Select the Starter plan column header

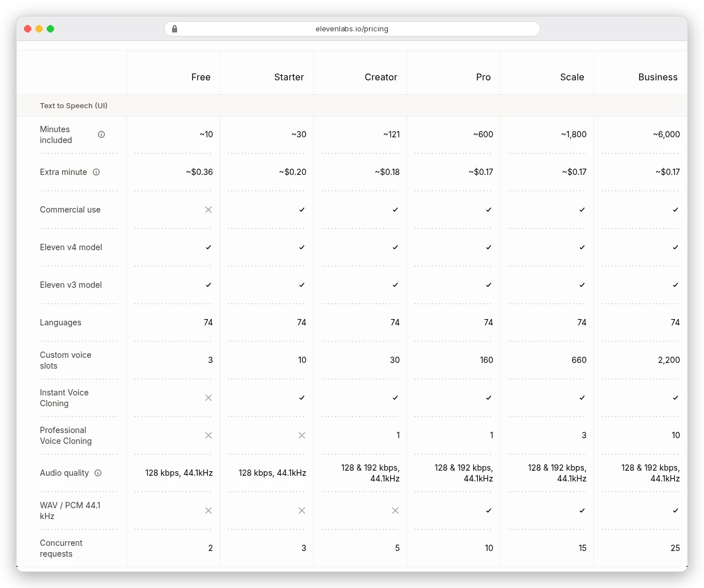289,77
